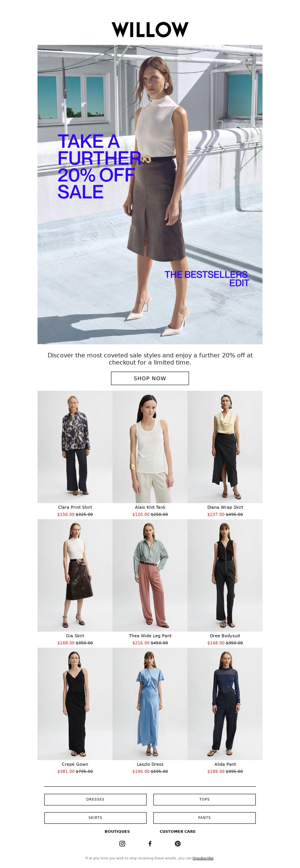Image resolution: width=300 pixels, height=868 pixels.
Task: View the Alais Knit Tank photo
Action: (150, 447)
